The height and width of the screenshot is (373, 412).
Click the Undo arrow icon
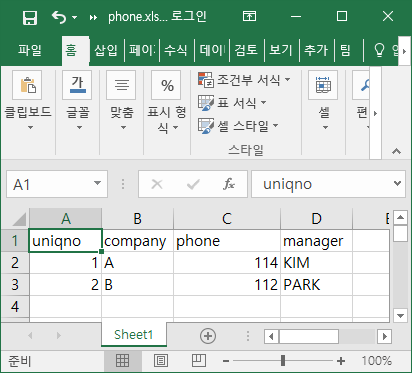click(59, 17)
